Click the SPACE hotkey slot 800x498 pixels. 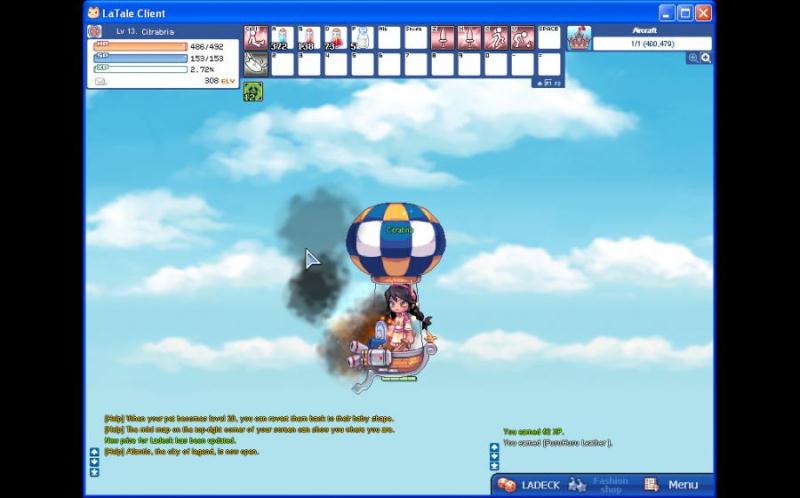coord(549,38)
